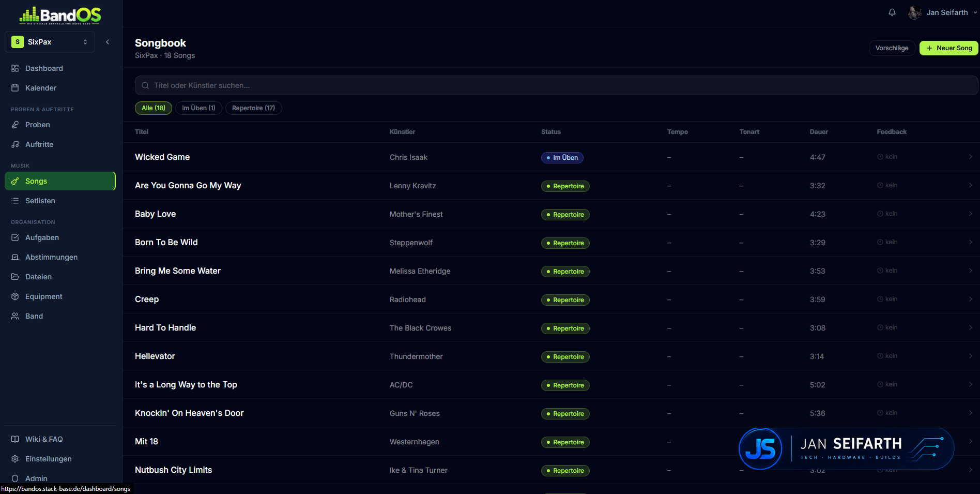Click the kein feedback for Are You Gonna Go My Way
Image resolution: width=980 pixels, height=494 pixels.
(887, 185)
